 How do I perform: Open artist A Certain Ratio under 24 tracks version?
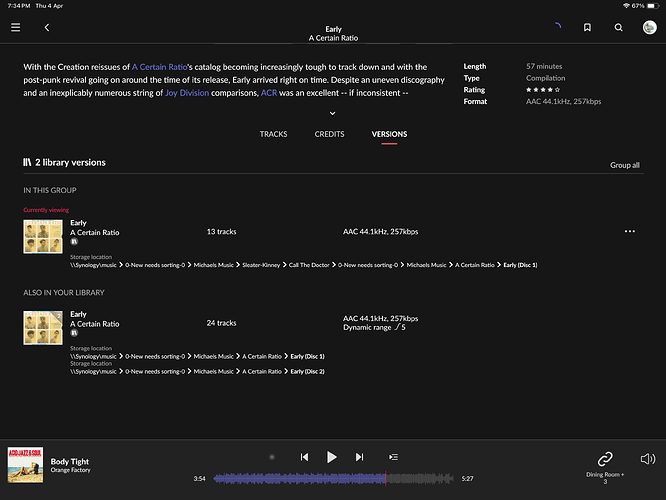[95, 324]
